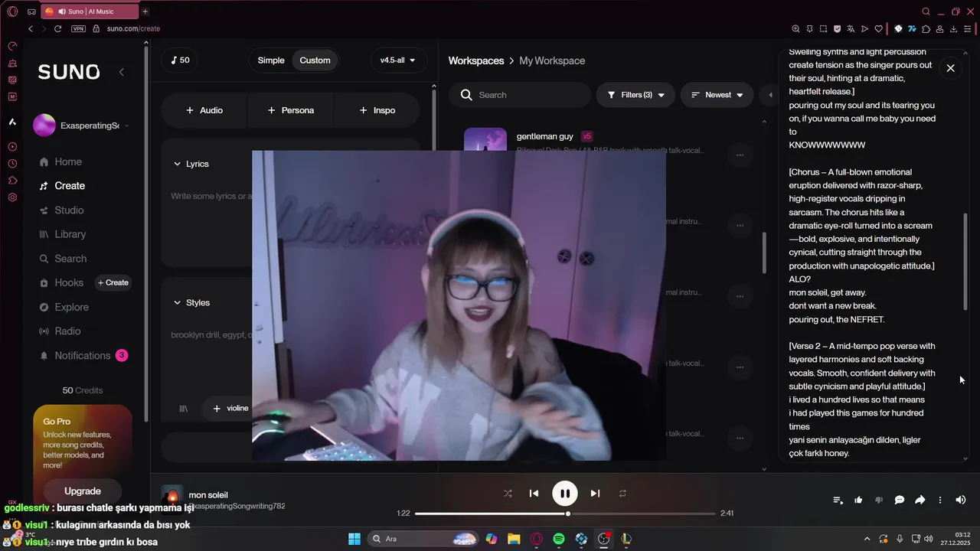Open the mon soleil player thumbnail
The image size is (980, 551).
172,497
